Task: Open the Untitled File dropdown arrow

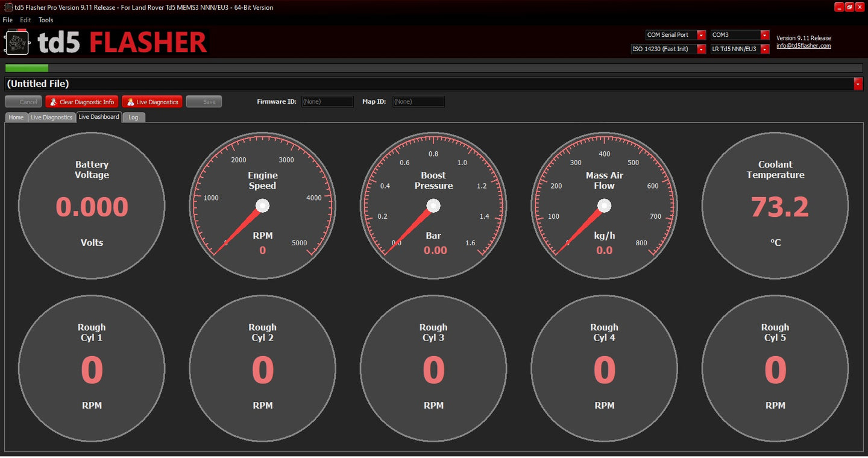Action: tap(858, 84)
